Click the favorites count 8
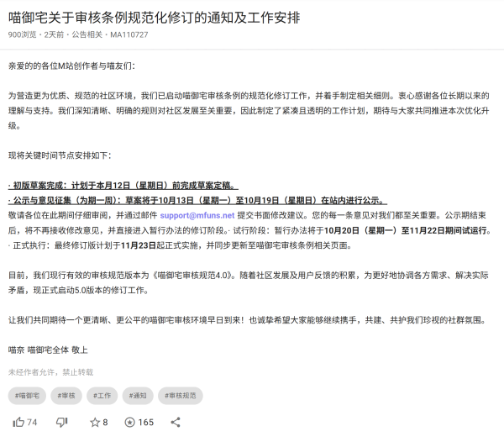The image size is (504, 442). click(105, 422)
